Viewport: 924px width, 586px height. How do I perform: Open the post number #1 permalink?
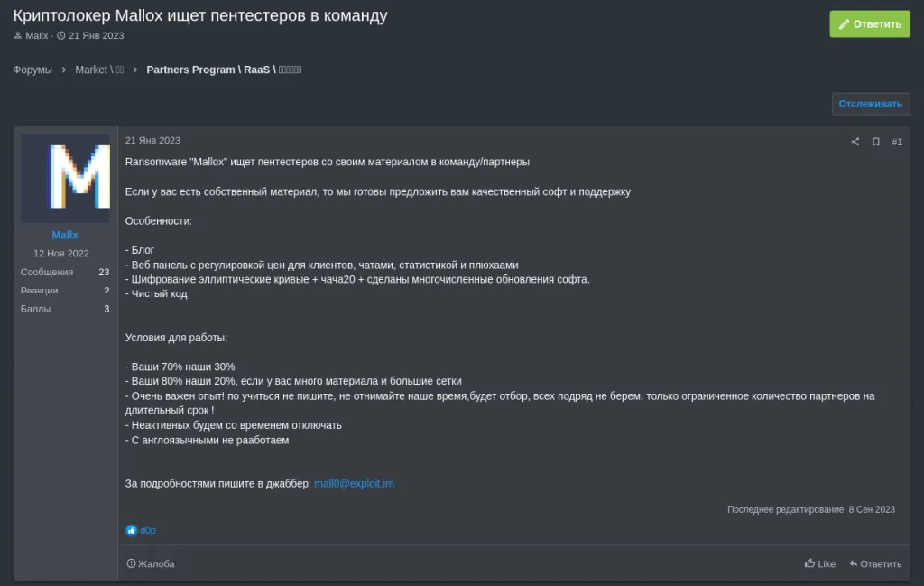coord(896,142)
